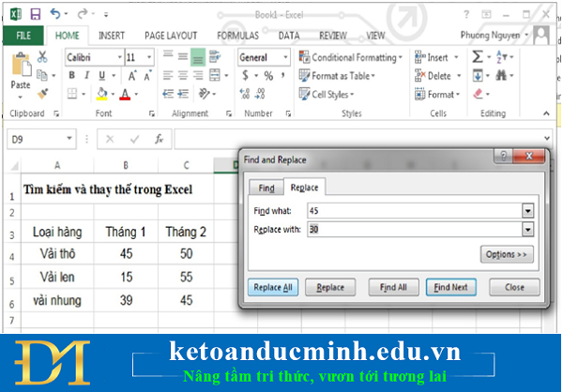
Task: Open the PAGE LAYOUT ribbon tab
Action: pos(169,36)
